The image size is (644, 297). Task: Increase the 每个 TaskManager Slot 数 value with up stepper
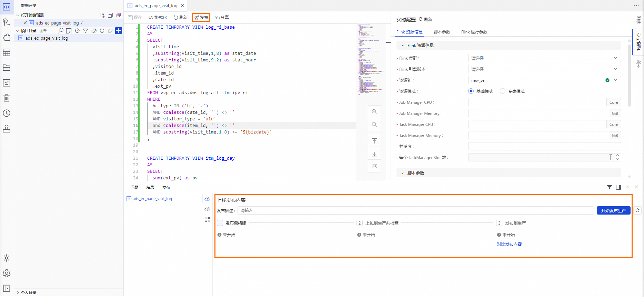pyautogui.click(x=618, y=155)
